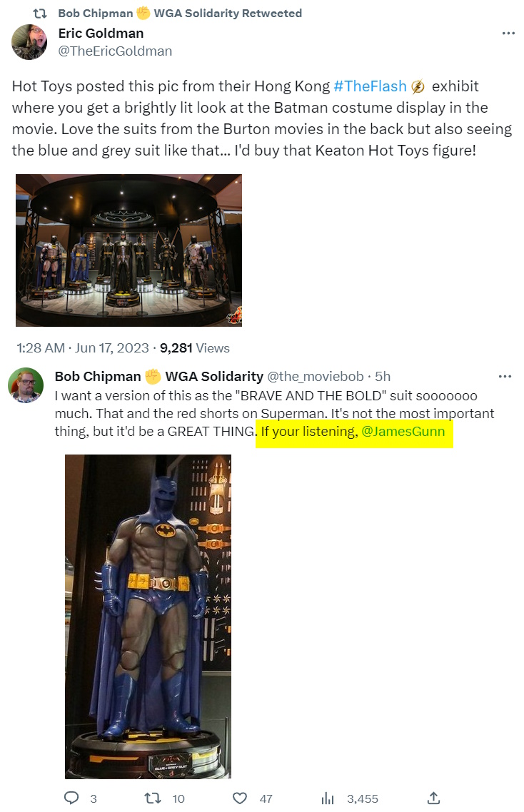Viewport: 524px width, 812px height.
Task: Retweet Bob Chipman's tweet
Action: pyautogui.click(x=153, y=798)
